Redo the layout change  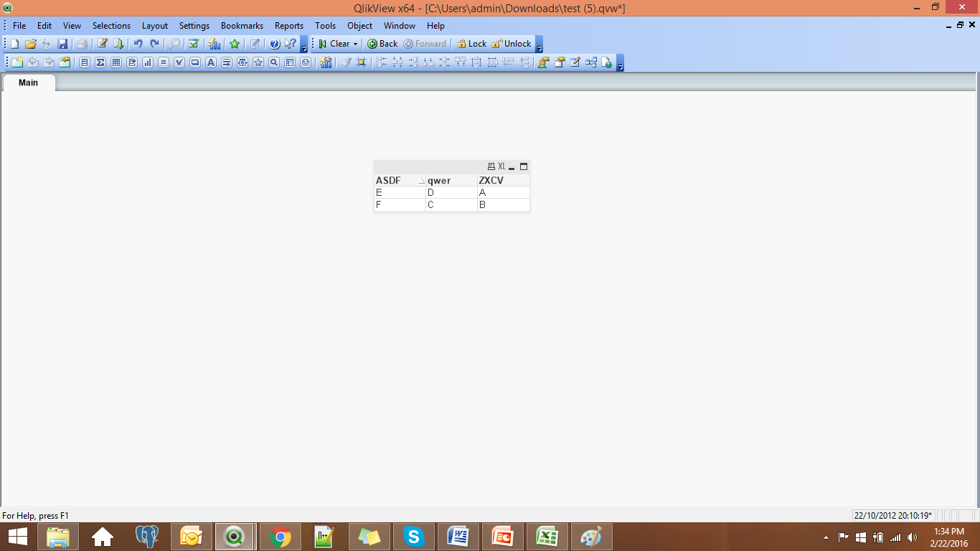point(154,44)
